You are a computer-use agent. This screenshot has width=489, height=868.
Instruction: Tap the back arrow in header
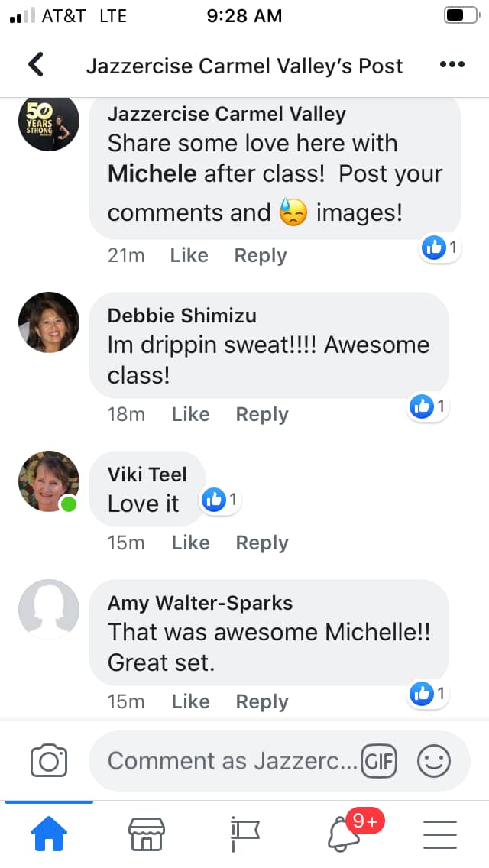36,65
